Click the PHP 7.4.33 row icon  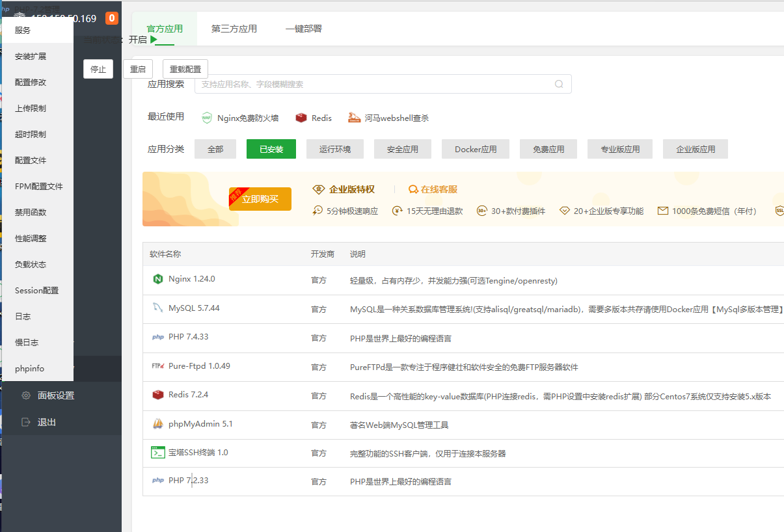(x=157, y=337)
